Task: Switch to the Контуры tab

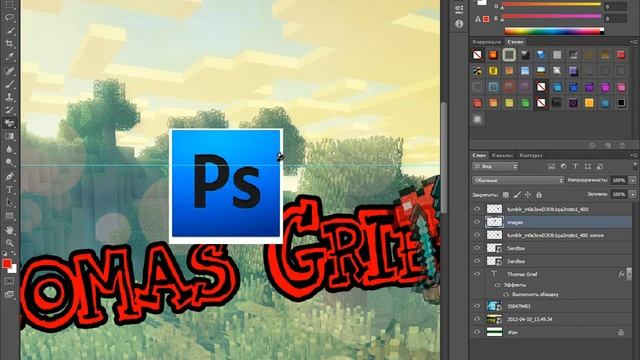Action: tap(531, 156)
